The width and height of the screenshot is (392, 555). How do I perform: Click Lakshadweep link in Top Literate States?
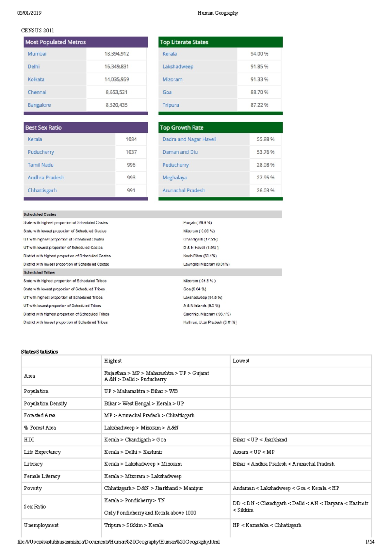tap(178, 67)
